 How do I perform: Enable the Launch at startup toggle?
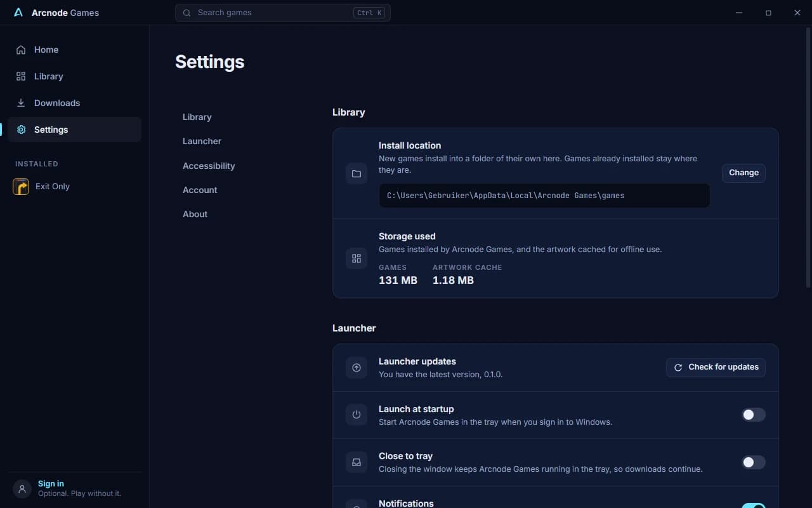pyautogui.click(x=754, y=415)
